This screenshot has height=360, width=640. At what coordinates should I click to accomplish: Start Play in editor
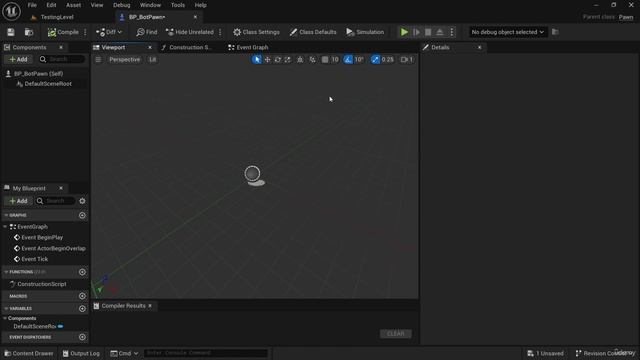404,32
